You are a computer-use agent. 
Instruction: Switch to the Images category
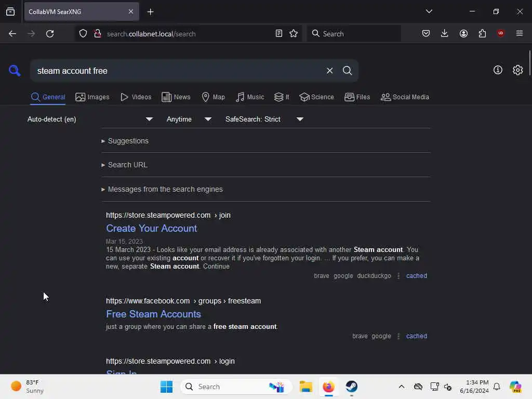point(92,97)
